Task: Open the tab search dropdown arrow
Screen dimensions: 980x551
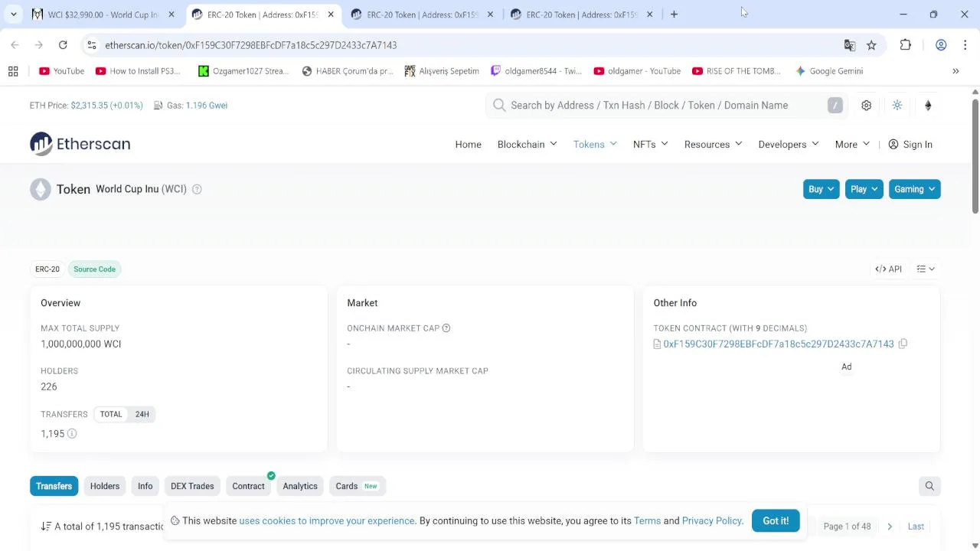Action: click(x=13, y=15)
